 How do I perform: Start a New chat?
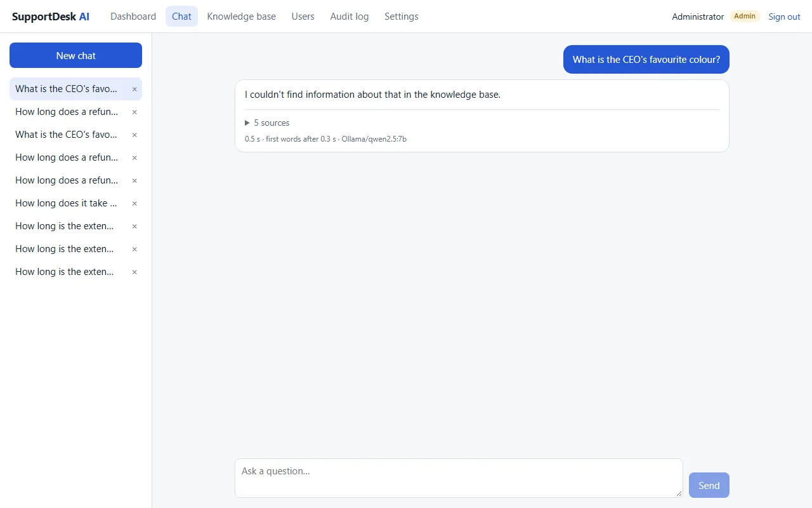[x=75, y=55]
